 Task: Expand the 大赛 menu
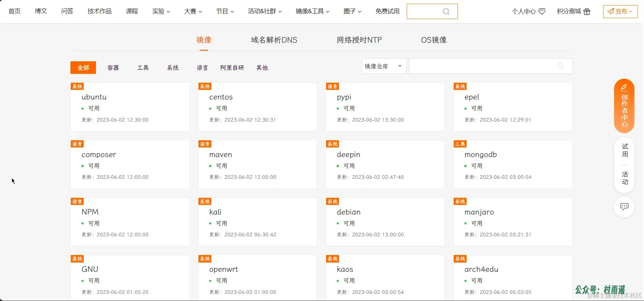pos(193,11)
